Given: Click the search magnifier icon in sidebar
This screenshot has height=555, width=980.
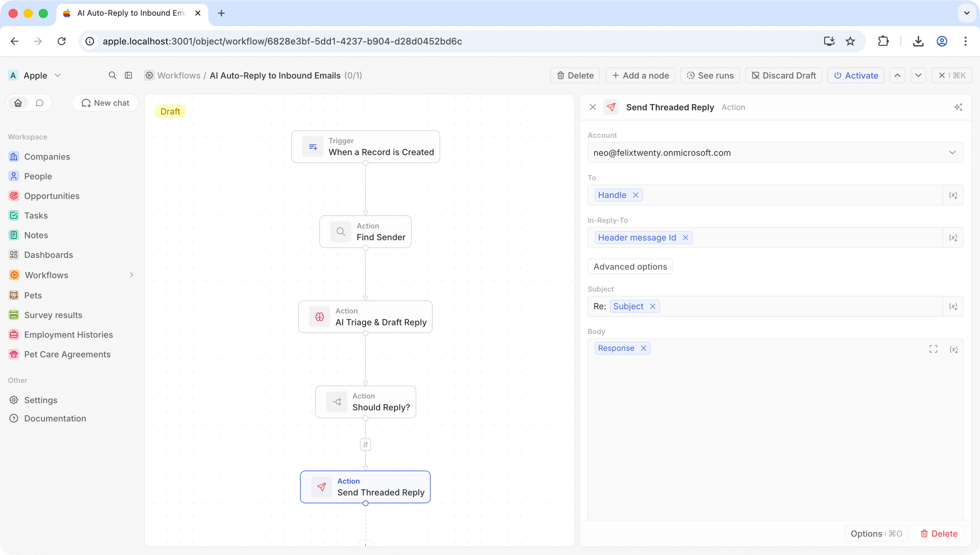Looking at the screenshot, I should (x=112, y=76).
